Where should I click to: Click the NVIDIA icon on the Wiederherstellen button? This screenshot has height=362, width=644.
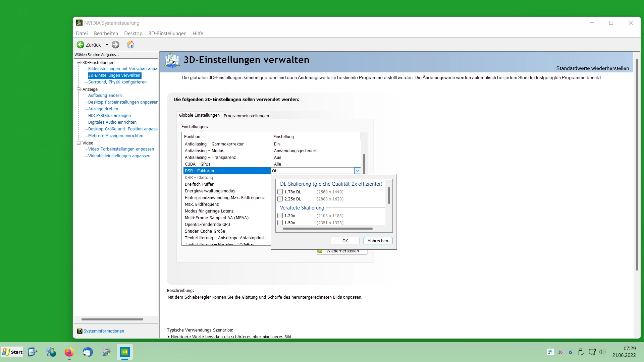320,251
